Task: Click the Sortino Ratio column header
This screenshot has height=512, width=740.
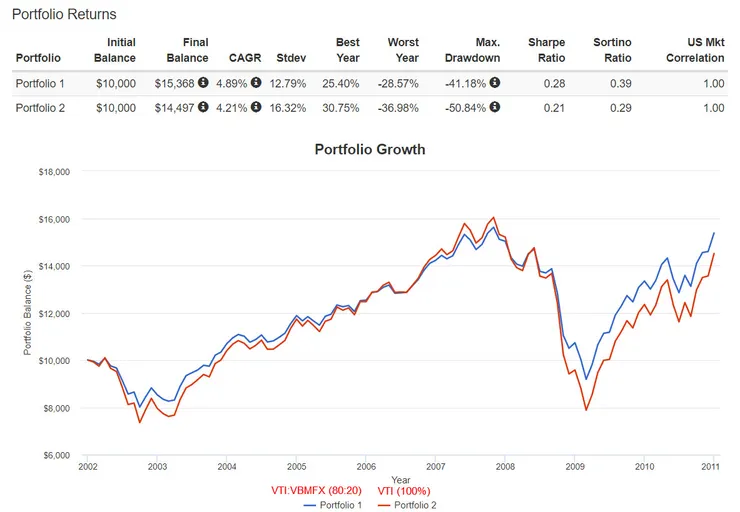Action: pos(613,50)
